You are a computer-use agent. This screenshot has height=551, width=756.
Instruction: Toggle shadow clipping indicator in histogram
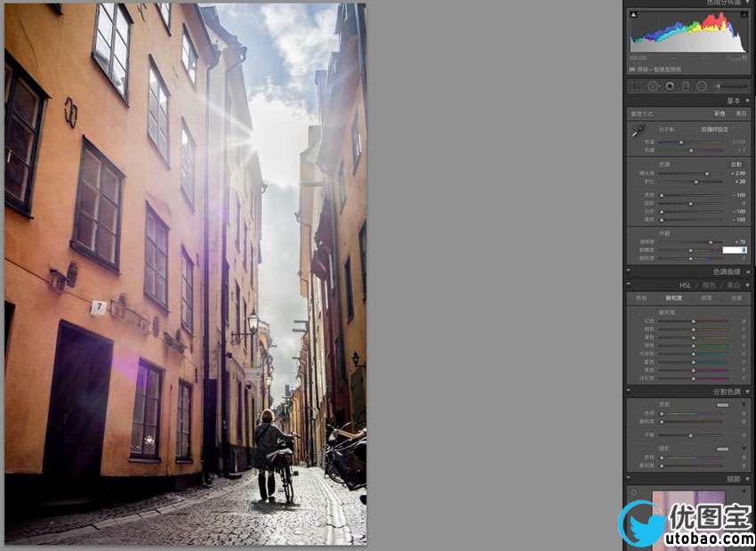point(633,15)
